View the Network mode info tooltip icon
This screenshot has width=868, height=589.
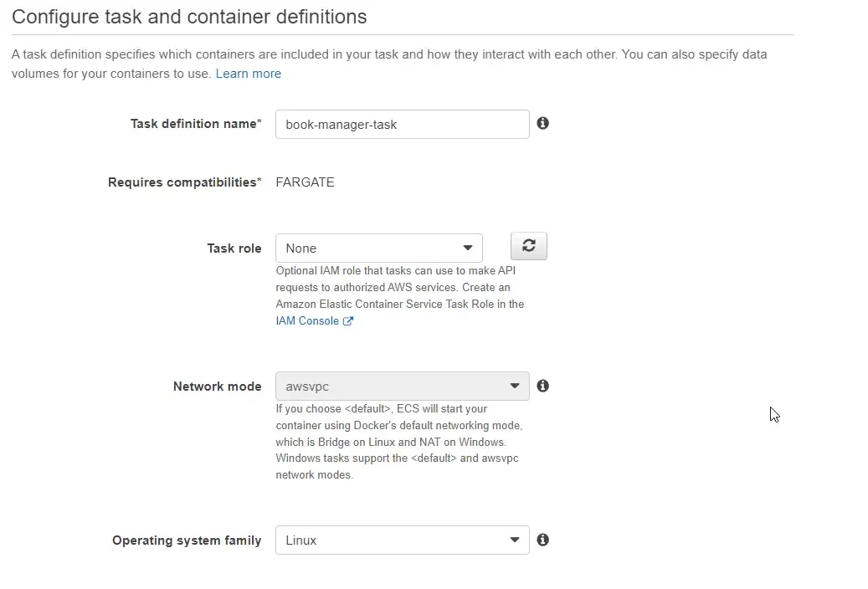pos(542,386)
